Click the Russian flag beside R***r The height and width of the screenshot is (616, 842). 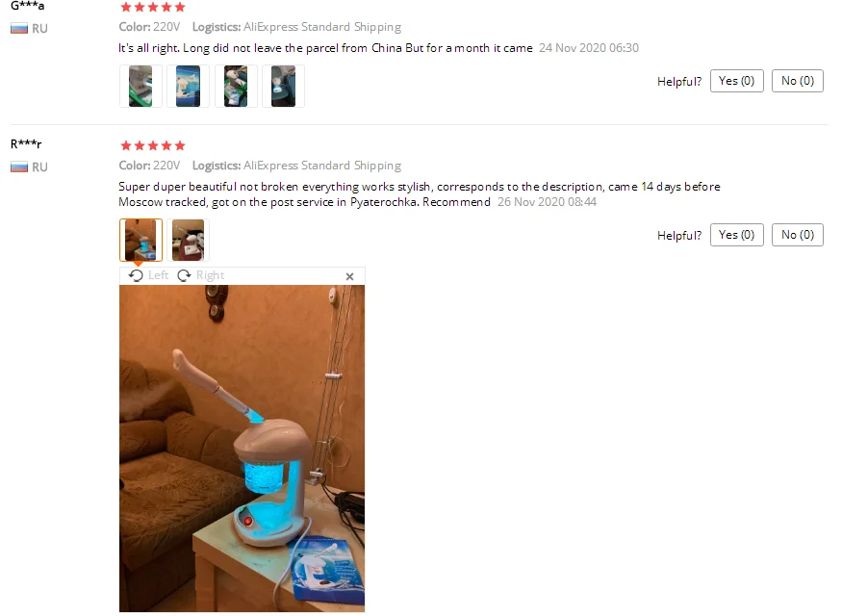[19, 167]
